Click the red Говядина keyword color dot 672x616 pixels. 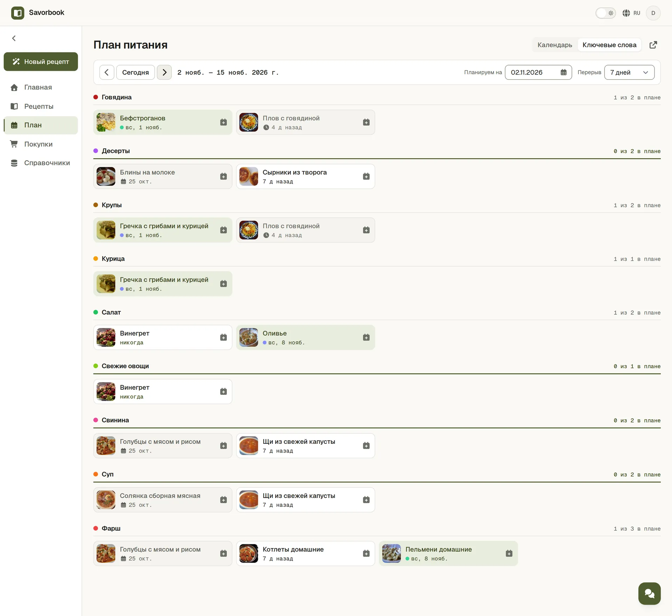pos(96,97)
